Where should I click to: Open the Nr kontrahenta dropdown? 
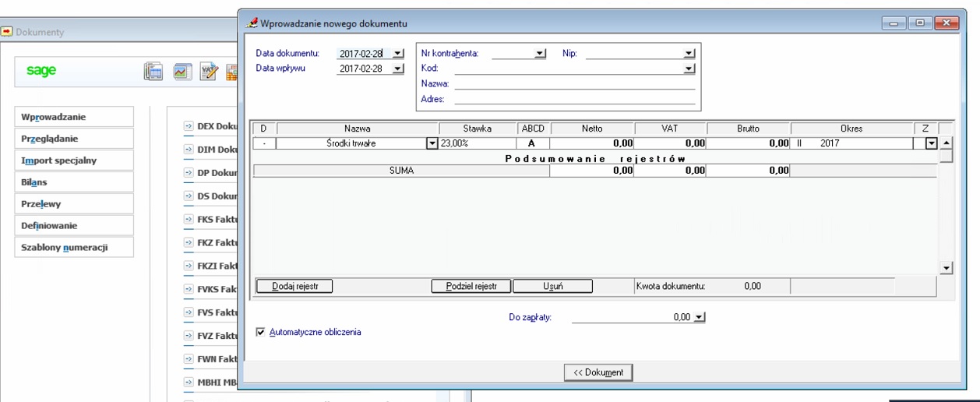[x=540, y=54]
